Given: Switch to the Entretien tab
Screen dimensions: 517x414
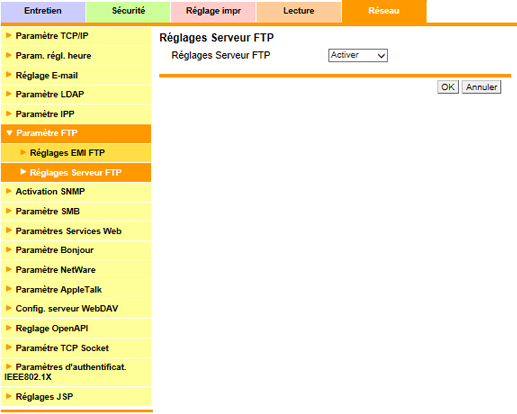Looking at the screenshot, I should click(43, 11).
